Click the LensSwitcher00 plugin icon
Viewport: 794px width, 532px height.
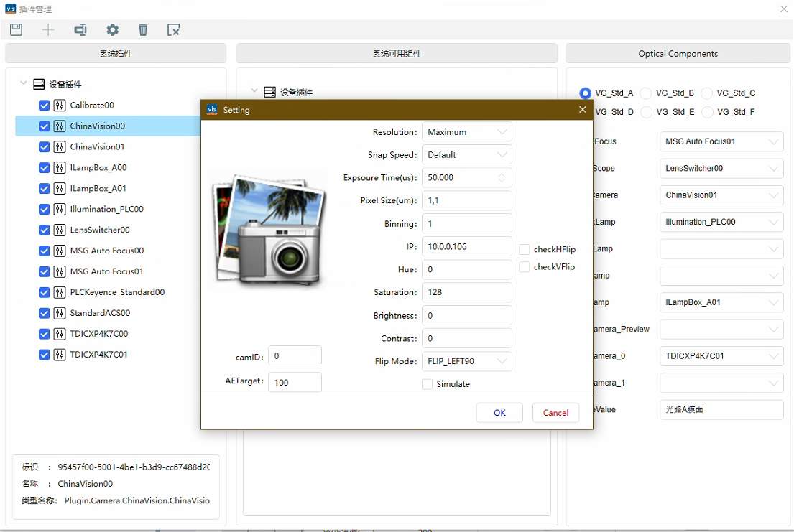pos(60,230)
